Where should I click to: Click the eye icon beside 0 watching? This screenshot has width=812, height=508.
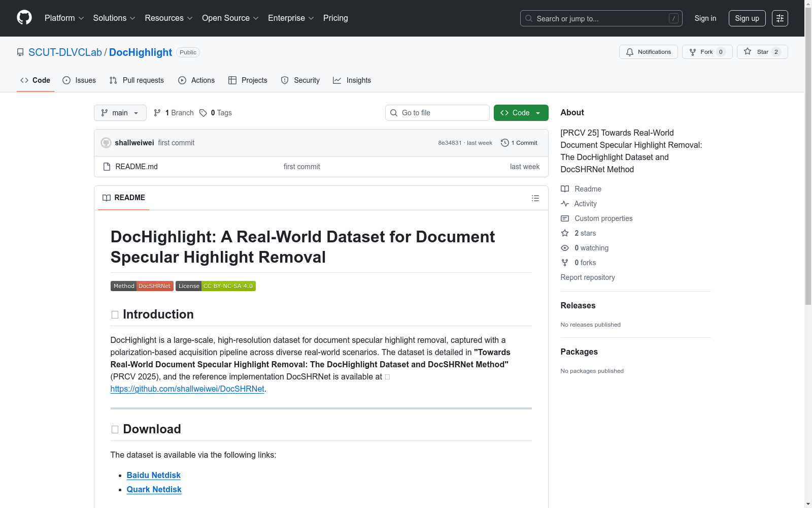(x=565, y=248)
